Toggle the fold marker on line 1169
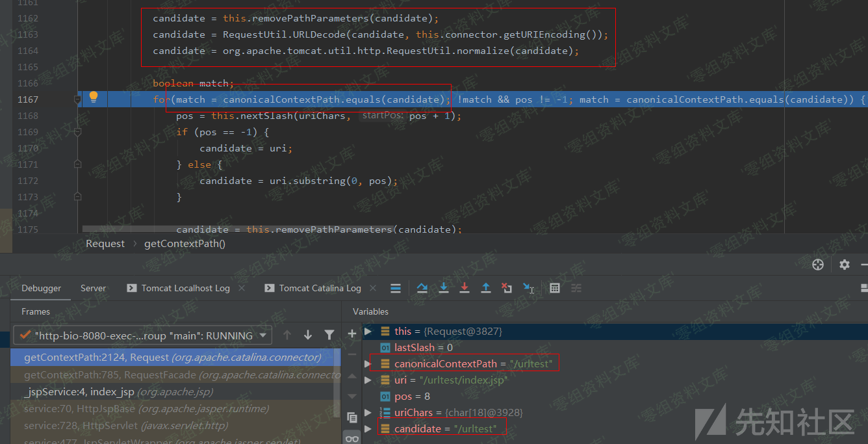 click(x=77, y=132)
